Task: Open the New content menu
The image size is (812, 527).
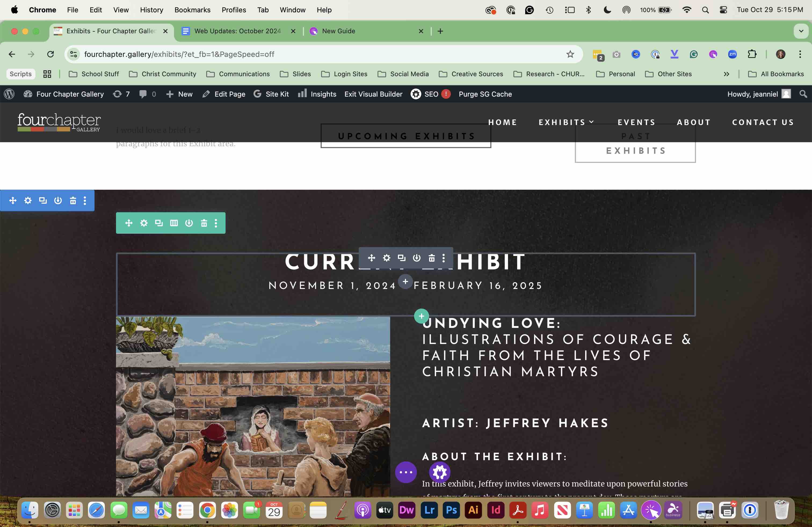Action: pyautogui.click(x=179, y=94)
